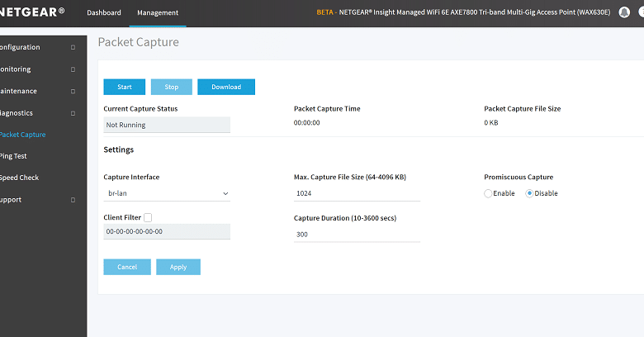This screenshot has height=337, width=644.
Task: Focus the Max Capture File Size field
Action: tap(357, 193)
